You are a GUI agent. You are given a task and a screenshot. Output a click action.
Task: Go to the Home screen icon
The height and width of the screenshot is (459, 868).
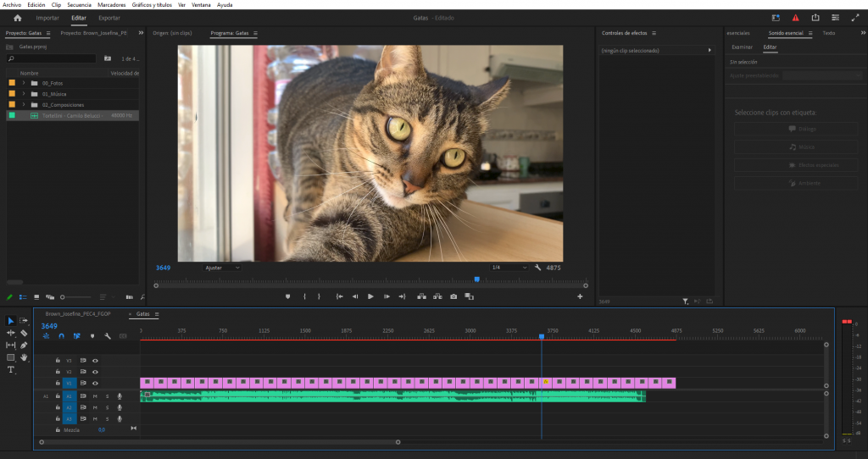tap(17, 18)
